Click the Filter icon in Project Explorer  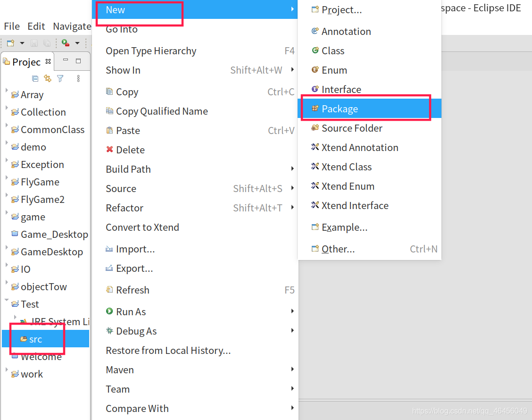(60, 78)
